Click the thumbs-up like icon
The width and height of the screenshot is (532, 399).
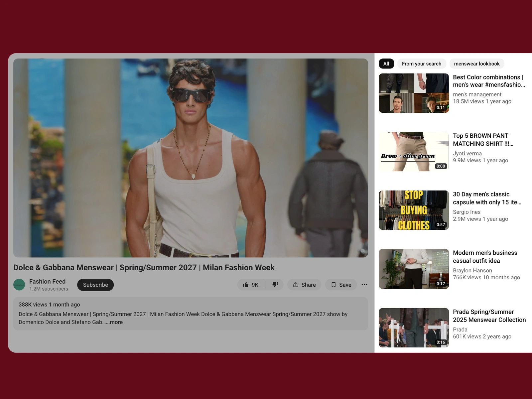[246, 285]
